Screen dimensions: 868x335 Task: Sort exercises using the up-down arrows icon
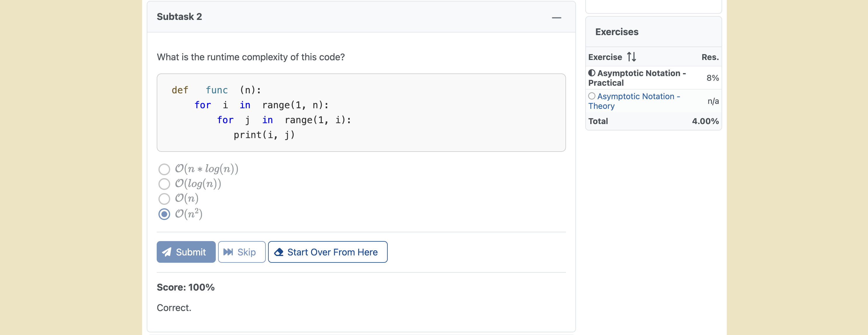631,57
